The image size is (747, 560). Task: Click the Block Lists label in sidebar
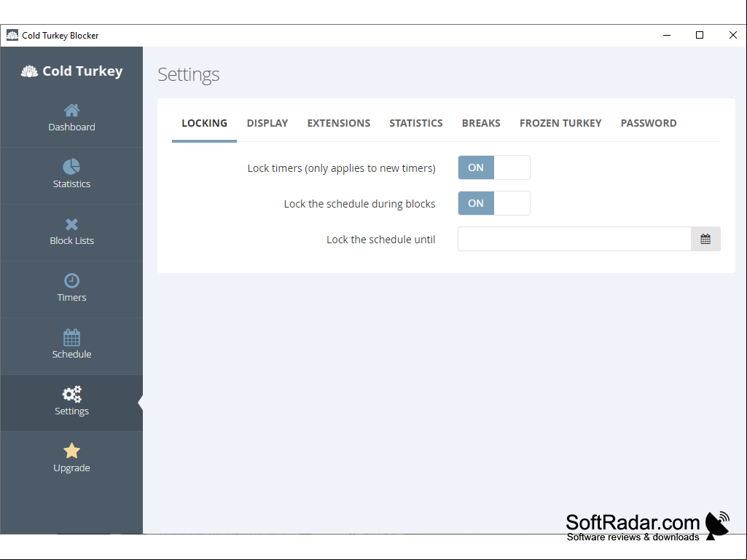point(71,240)
